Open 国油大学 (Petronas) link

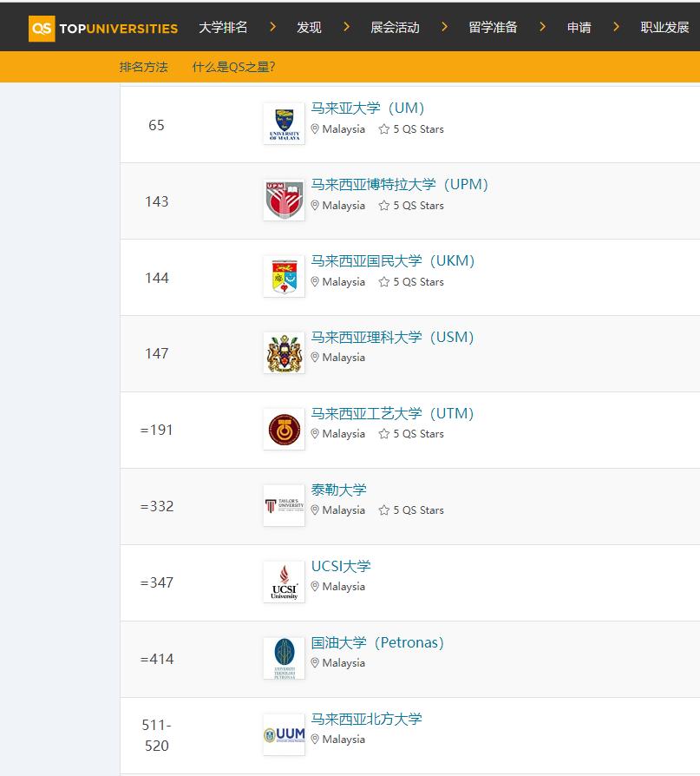[x=377, y=642]
